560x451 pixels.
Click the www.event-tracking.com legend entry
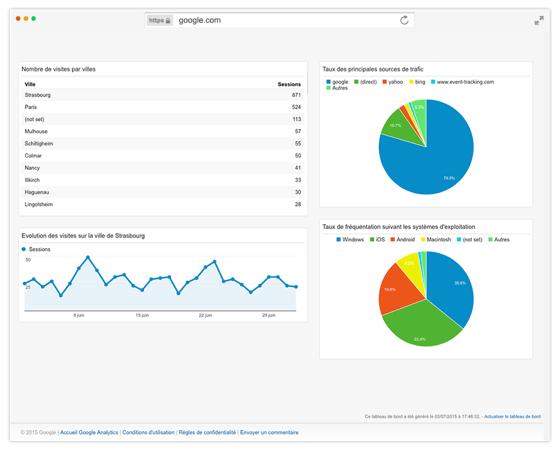[x=462, y=82]
